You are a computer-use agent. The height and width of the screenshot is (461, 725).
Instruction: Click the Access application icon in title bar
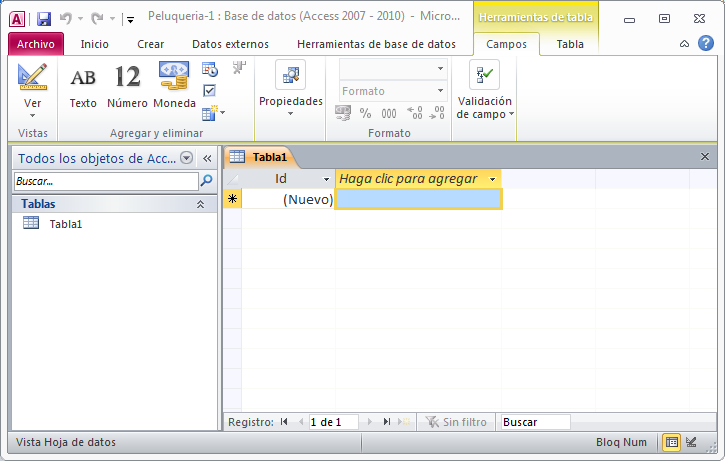tap(17, 19)
